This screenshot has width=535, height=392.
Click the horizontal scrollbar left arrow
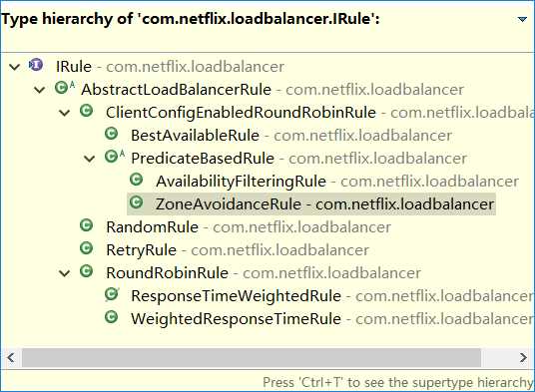click(11, 357)
